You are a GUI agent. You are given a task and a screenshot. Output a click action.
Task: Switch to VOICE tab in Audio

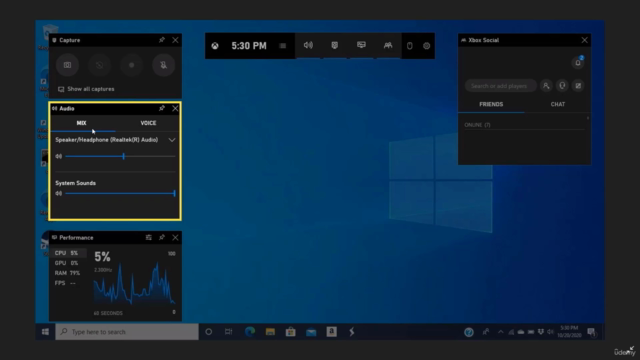(x=148, y=123)
